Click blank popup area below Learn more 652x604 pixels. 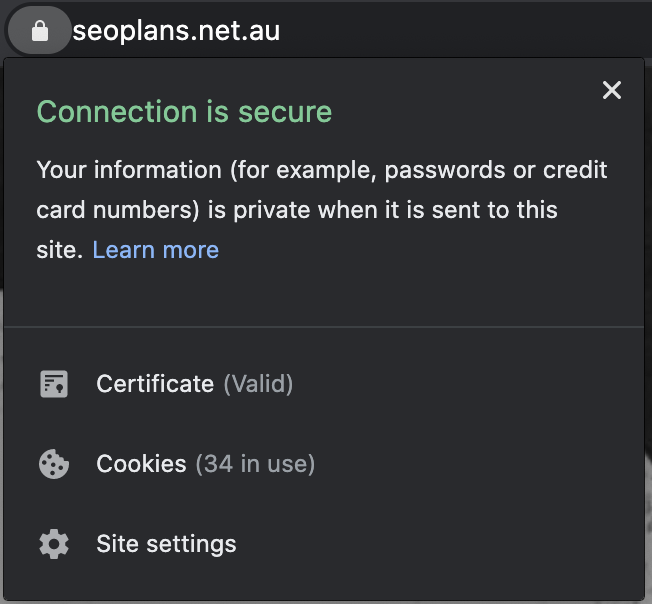click(x=324, y=295)
